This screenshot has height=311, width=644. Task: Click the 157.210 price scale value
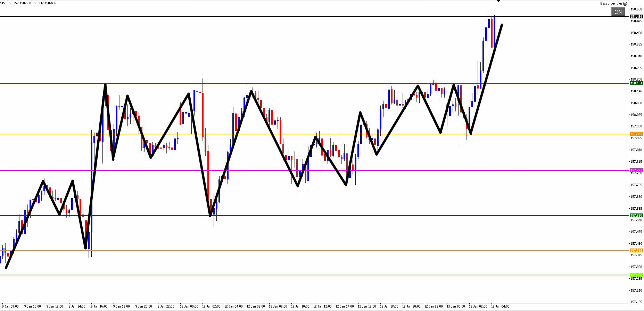636,291
